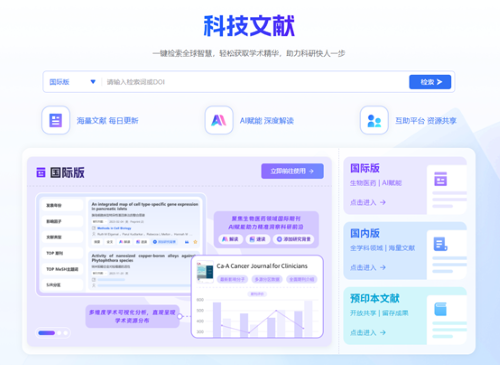The image size is (500, 365).
Task: Click the 海量文献 每日更新 label
Action: pos(107,121)
